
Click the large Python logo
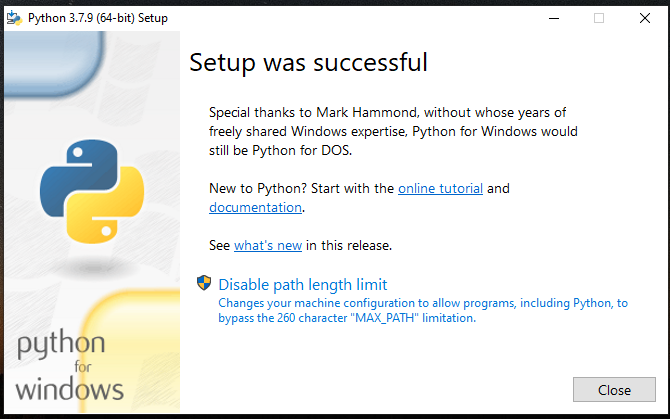pyautogui.click(x=92, y=192)
